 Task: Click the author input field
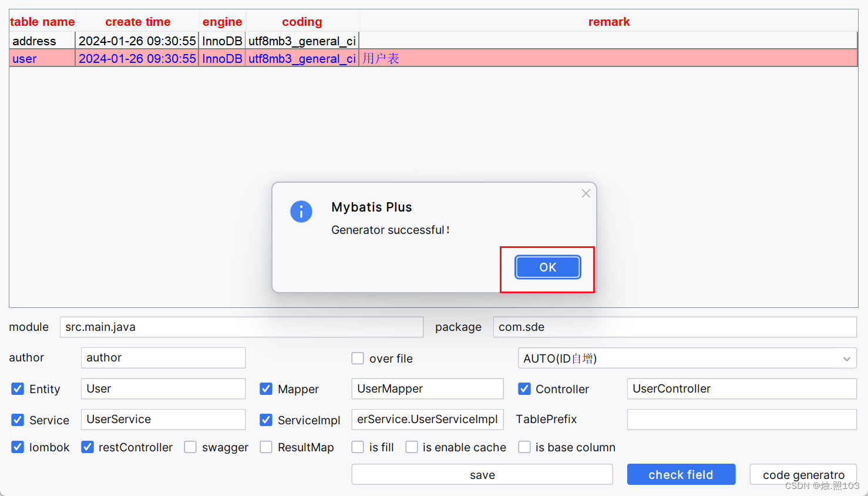click(163, 357)
